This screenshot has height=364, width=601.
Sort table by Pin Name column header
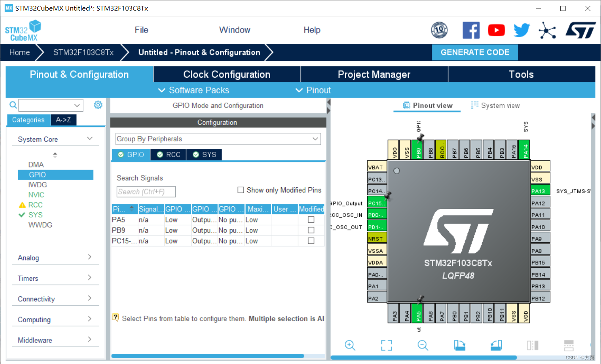click(125, 209)
